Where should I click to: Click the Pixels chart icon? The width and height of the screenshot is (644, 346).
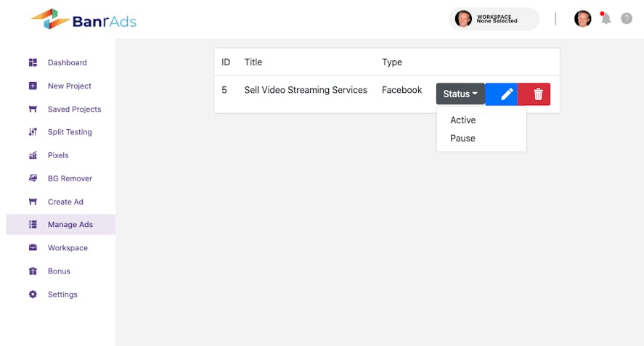click(33, 155)
